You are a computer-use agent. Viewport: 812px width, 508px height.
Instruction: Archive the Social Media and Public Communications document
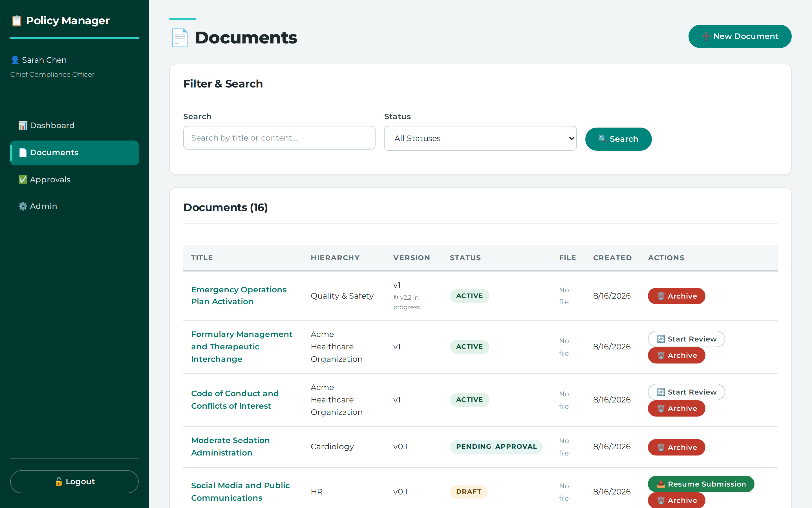click(676, 500)
